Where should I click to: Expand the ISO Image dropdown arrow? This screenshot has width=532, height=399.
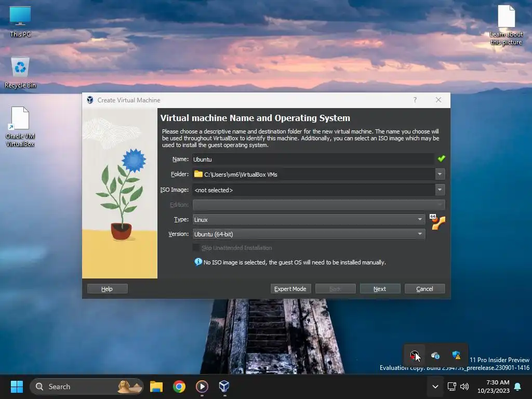click(x=440, y=190)
